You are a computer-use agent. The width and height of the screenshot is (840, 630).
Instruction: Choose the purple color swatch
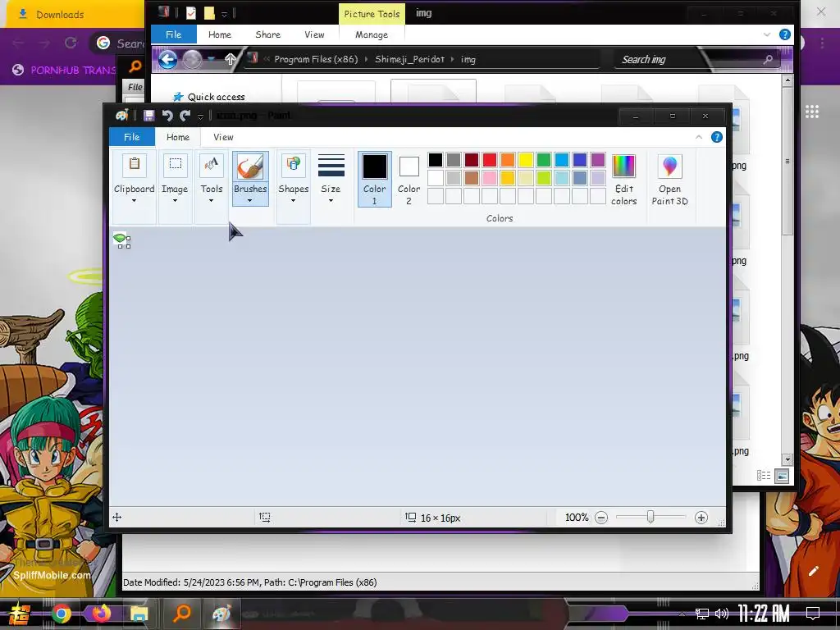coord(598,160)
